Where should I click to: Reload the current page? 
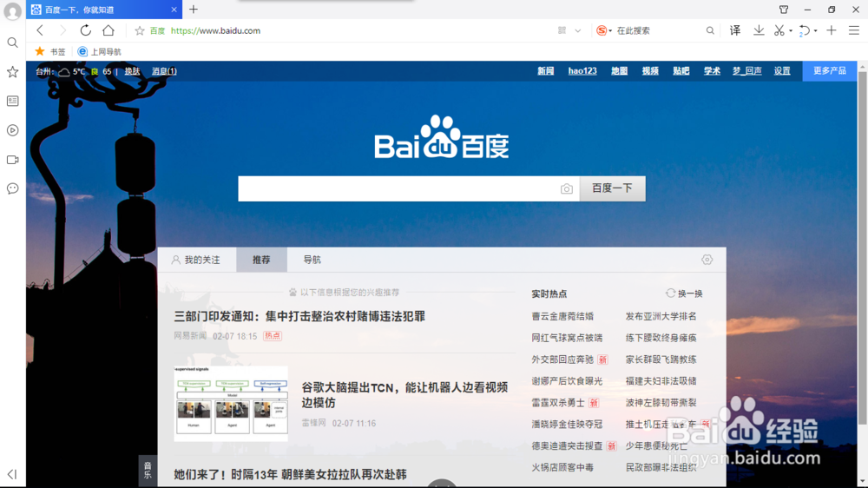click(x=85, y=30)
